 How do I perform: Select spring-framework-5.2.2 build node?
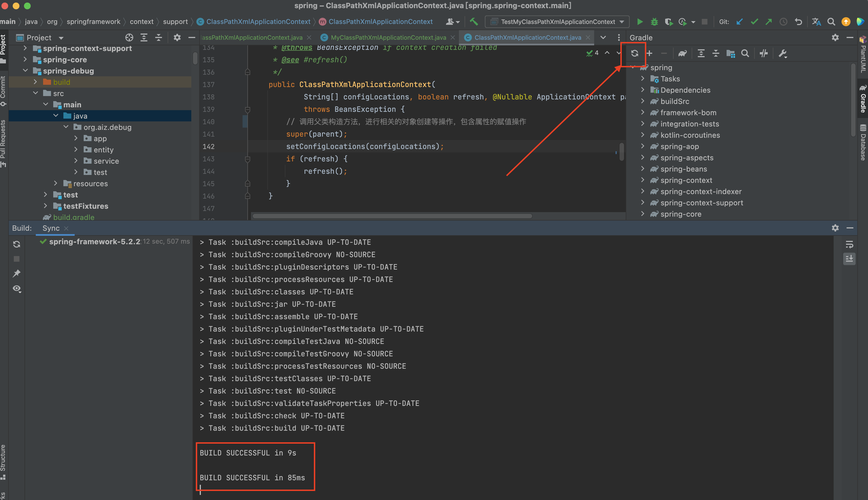tap(95, 241)
